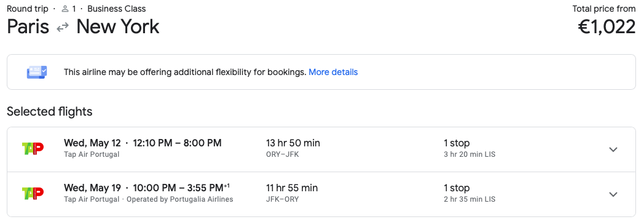Click the TAP logo on May 19 flight

click(33, 194)
